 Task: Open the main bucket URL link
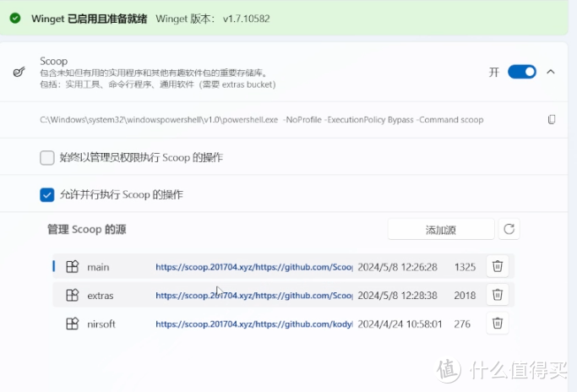click(254, 267)
